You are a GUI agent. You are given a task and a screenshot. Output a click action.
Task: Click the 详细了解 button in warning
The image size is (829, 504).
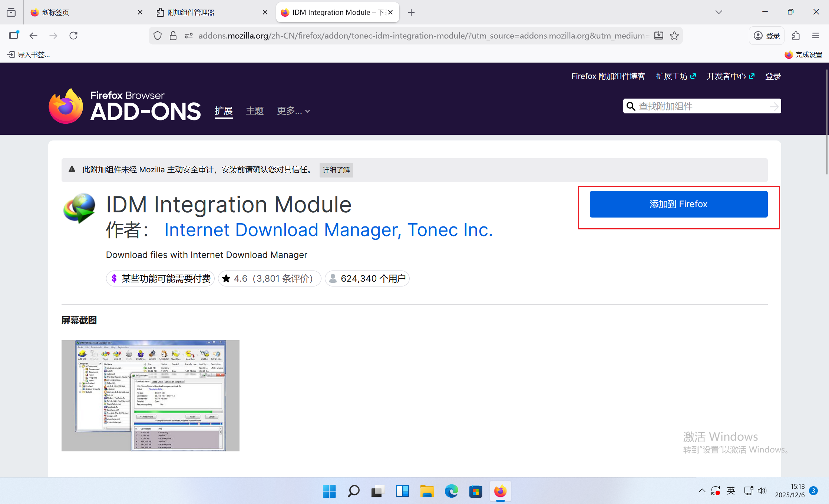[336, 170]
